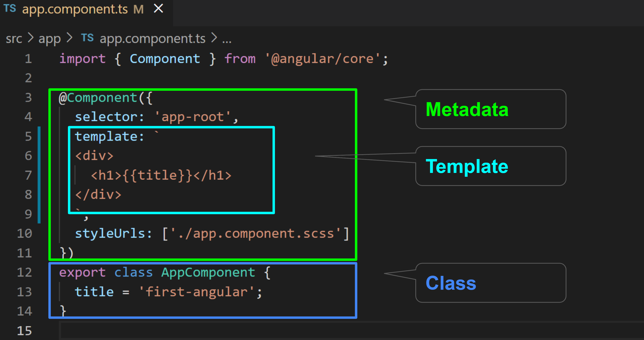Click the cyan Template callout label
Viewport: 644px width, 340px height.
coord(467,166)
